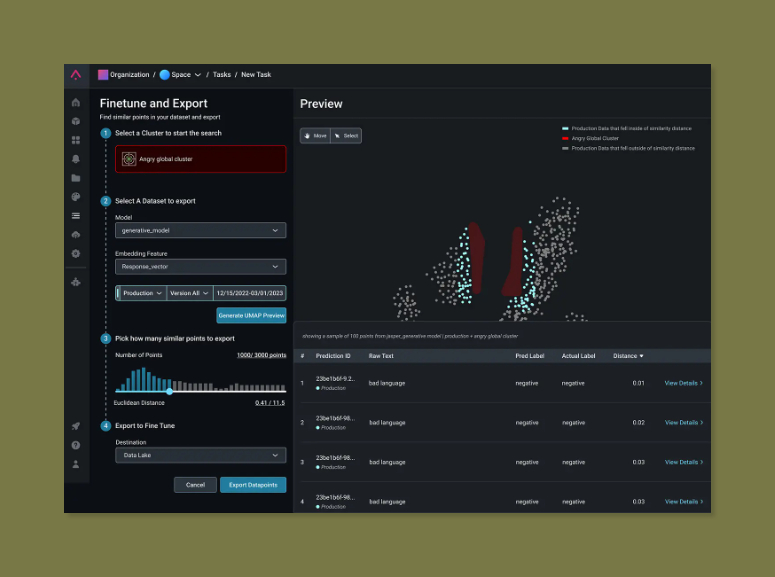Open the Space breadcrumb dropdown

(x=186, y=75)
